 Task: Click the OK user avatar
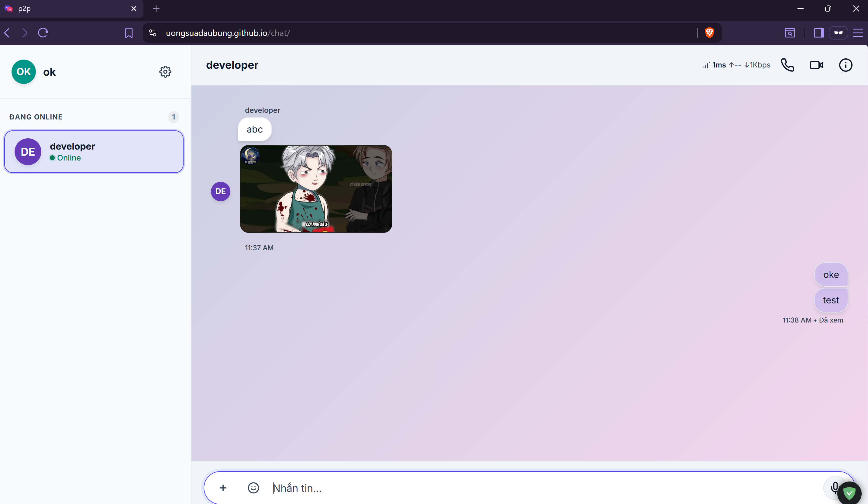(23, 72)
